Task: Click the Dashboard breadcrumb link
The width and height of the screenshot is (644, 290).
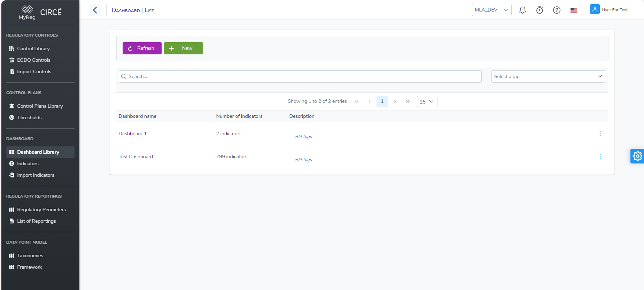Action: pyautogui.click(x=126, y=10)
